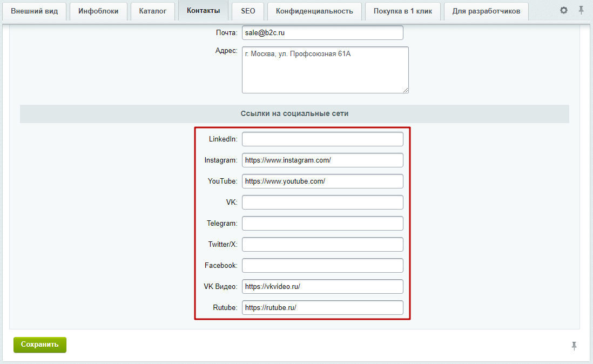Click the LinkedIn: label
Image resolution: width=593 pixels, height=364 pixels.
pos(223,139)
